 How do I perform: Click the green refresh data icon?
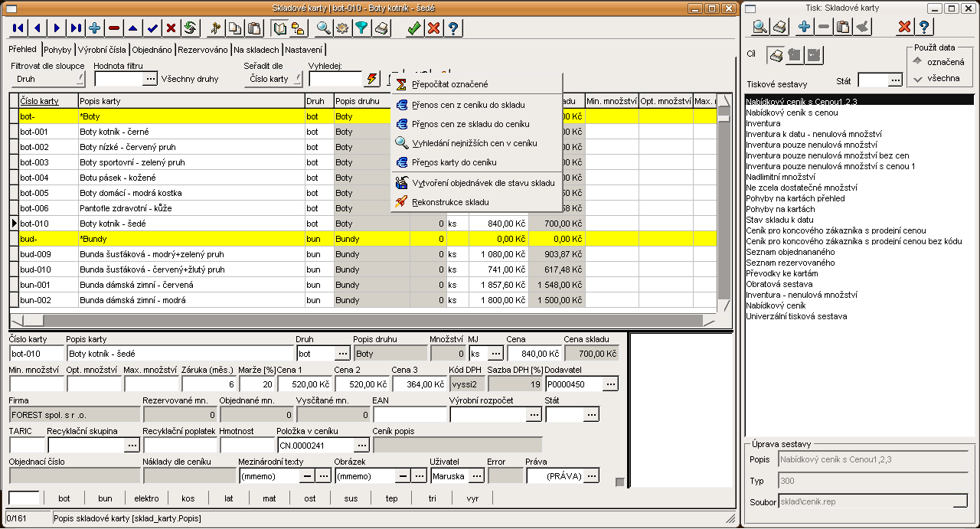[191, 28]
